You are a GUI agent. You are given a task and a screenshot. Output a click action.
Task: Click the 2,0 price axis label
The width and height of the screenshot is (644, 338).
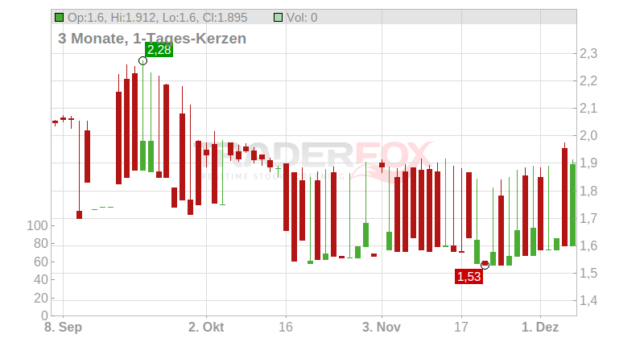click(588, 135)
